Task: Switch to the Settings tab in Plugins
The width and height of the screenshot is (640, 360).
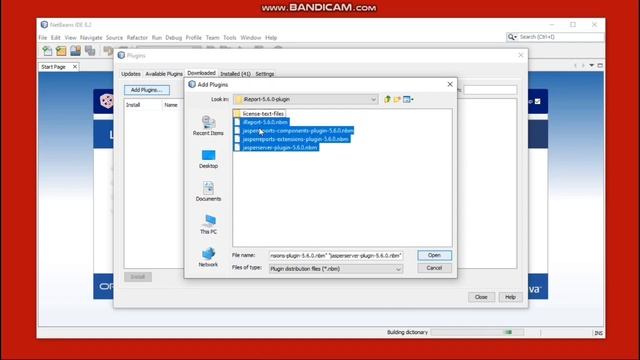Action: coord(264,74)
